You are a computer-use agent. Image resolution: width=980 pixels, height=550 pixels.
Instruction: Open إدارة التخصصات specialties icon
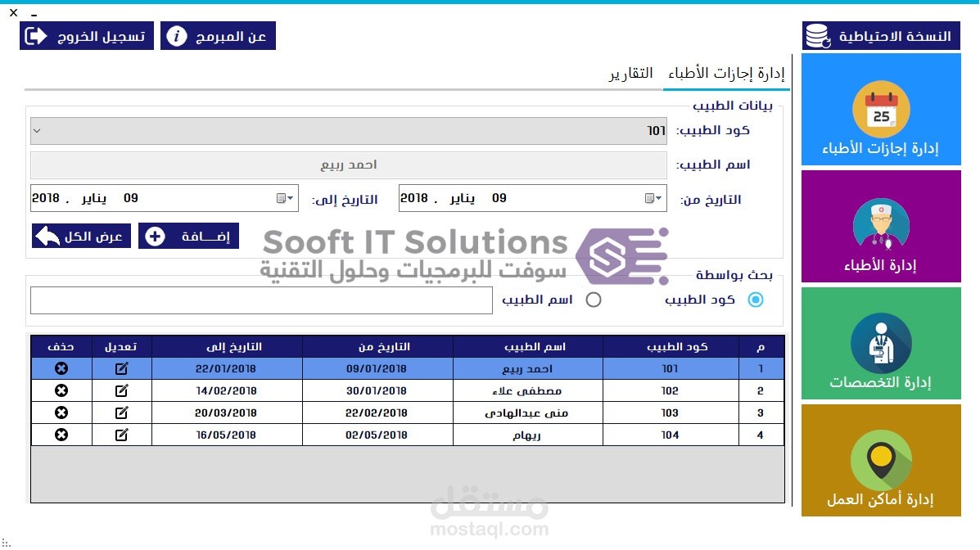pos(880,342)
